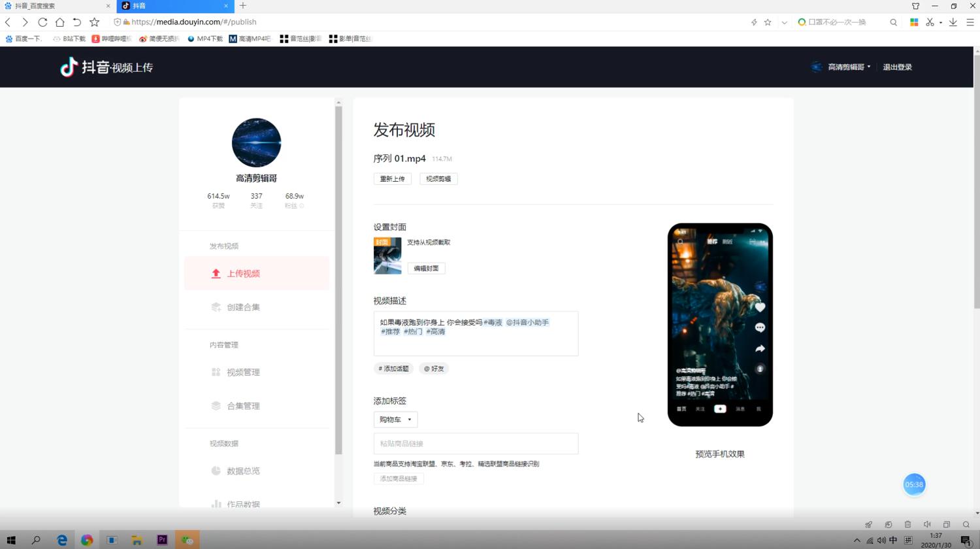Open 数据总览 pie chart icon
The width and height of the screenshot is (980, 549).
click(216, 471)
